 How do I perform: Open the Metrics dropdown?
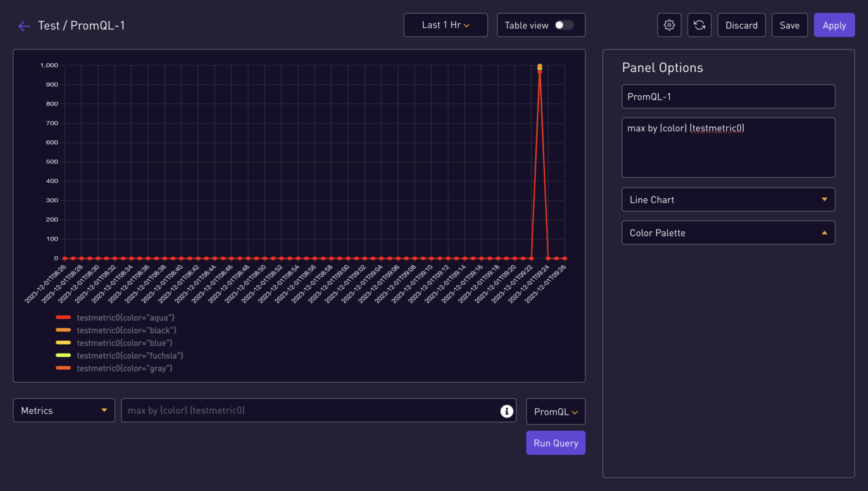(64, 410)
